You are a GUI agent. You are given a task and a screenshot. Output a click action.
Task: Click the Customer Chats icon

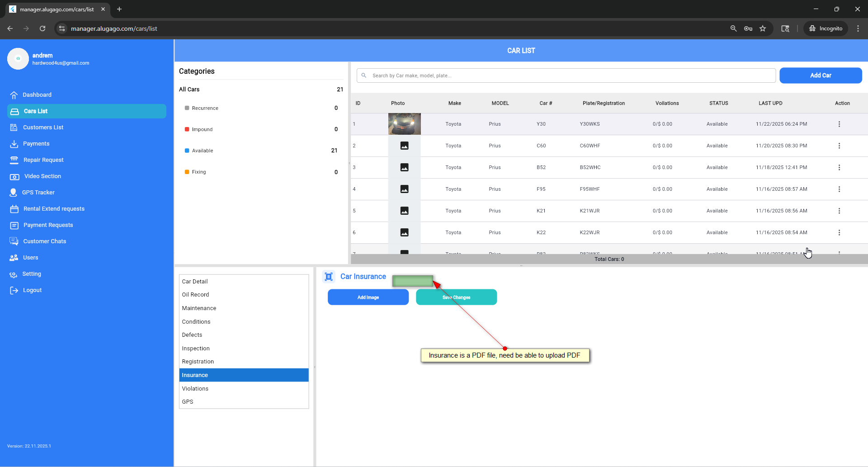click(14, 241)
